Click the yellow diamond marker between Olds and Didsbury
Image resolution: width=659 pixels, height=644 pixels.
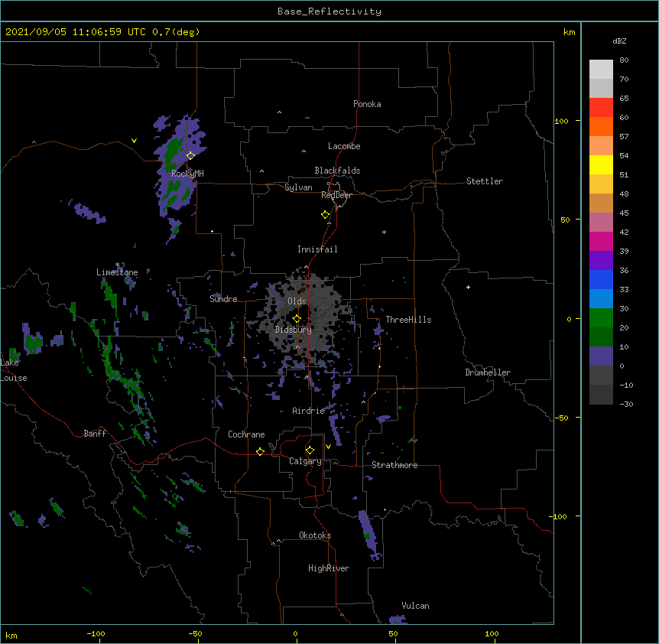tap(297, 318)
